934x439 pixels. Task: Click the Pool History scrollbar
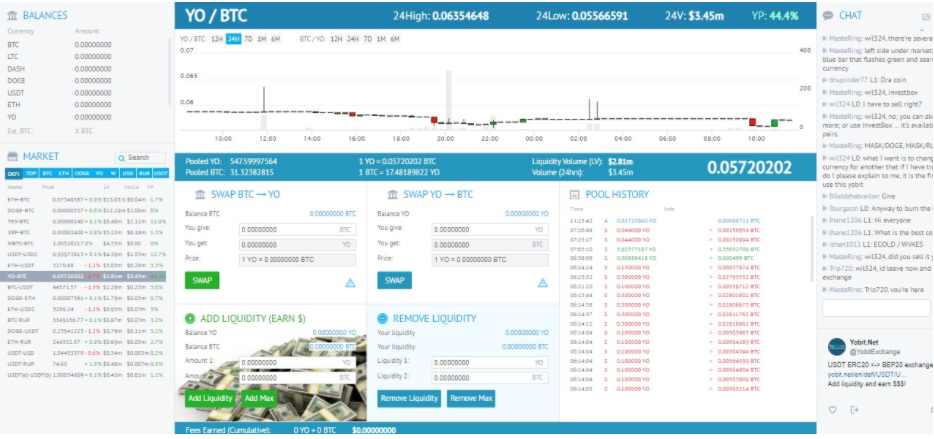[x=812, y=249]
